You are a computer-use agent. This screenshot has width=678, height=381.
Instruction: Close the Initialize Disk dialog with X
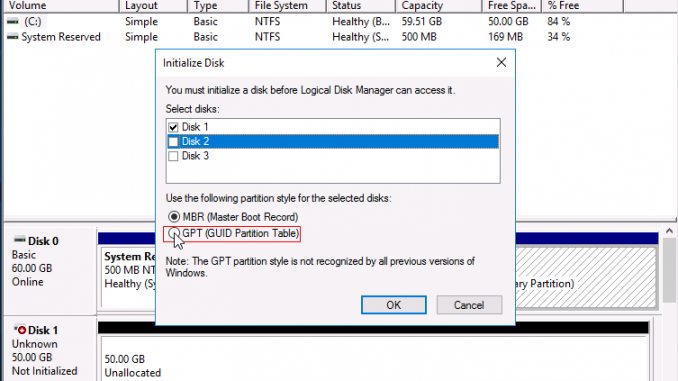(x=501, y=63)
